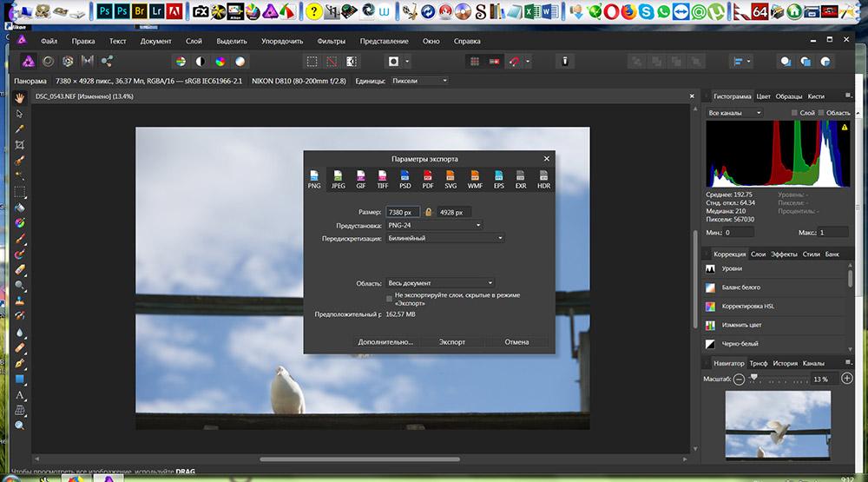Switch to the Кисти tab
The height and width of the screenshot is (482, 868).
pyautogui.click(x=816, y=96)
